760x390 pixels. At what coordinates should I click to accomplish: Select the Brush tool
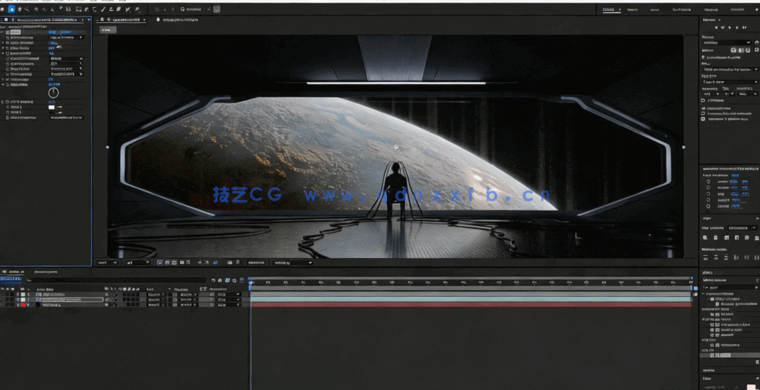[x=103, y=9]
